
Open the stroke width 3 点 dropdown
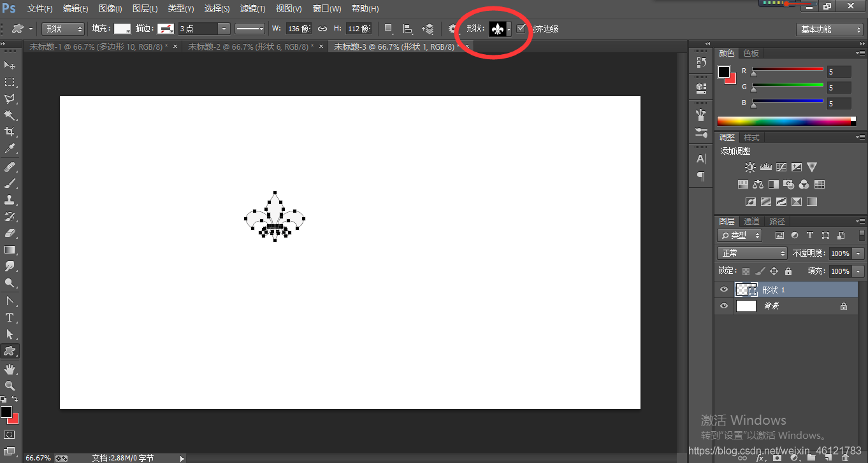coord(223,29)
